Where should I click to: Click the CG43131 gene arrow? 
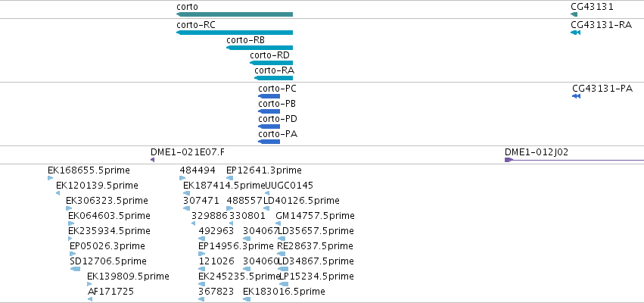pyautogui.click(x=574, y=14)
